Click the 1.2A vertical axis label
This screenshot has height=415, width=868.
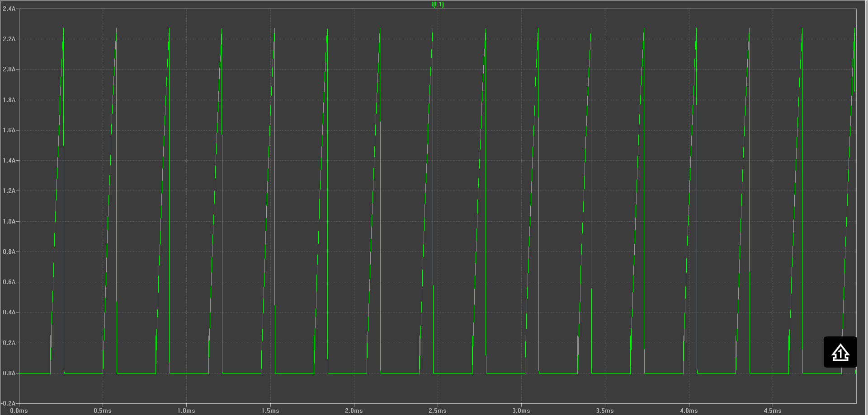tap(9, 191)
